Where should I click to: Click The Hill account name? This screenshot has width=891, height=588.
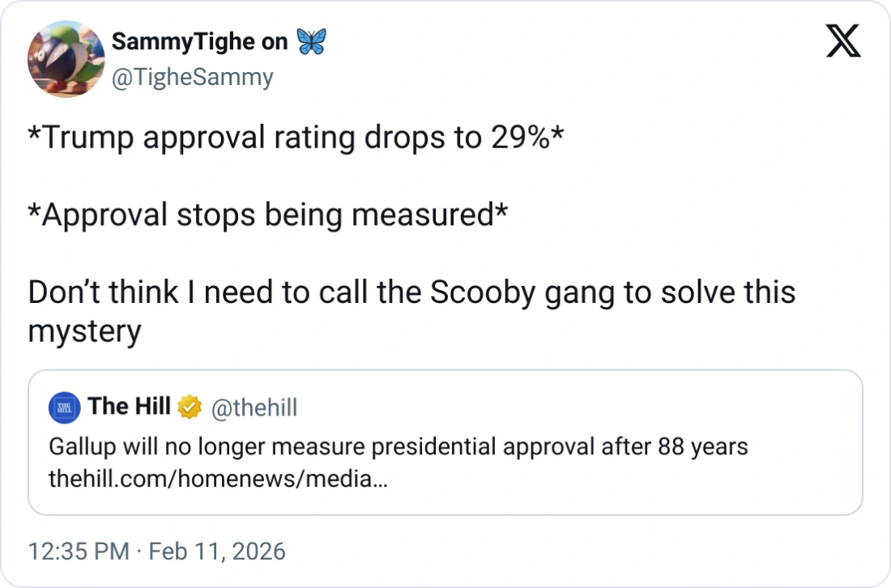point(129,407)
